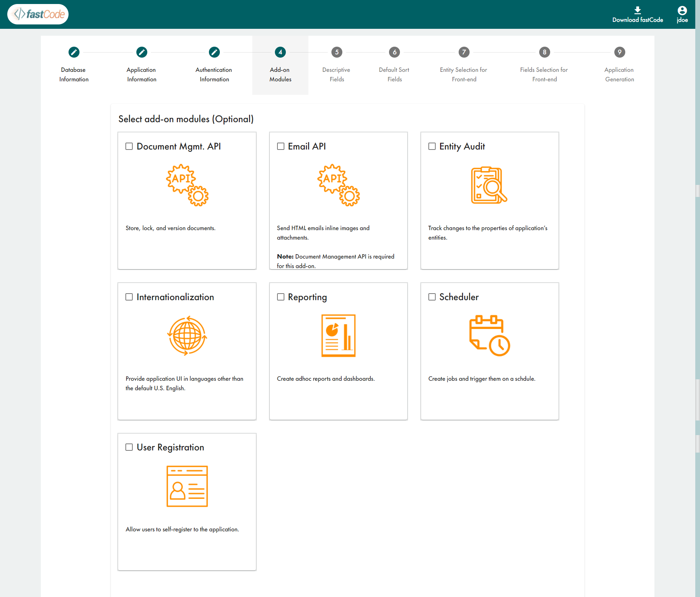Image resolution: width=700 pixels, height=597 pixels.
Task: Click the Application Information pencil step icon
Action: [x=142, y=52]
